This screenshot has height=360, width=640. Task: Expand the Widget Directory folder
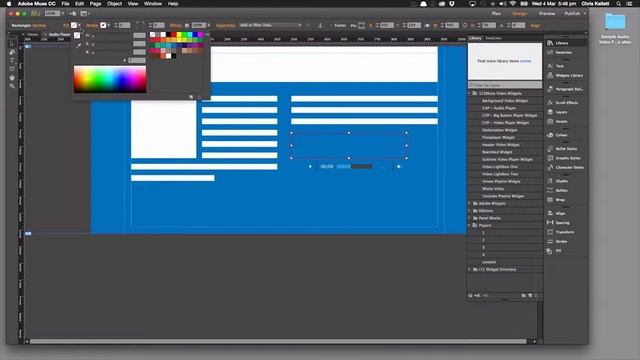point(469,269)
